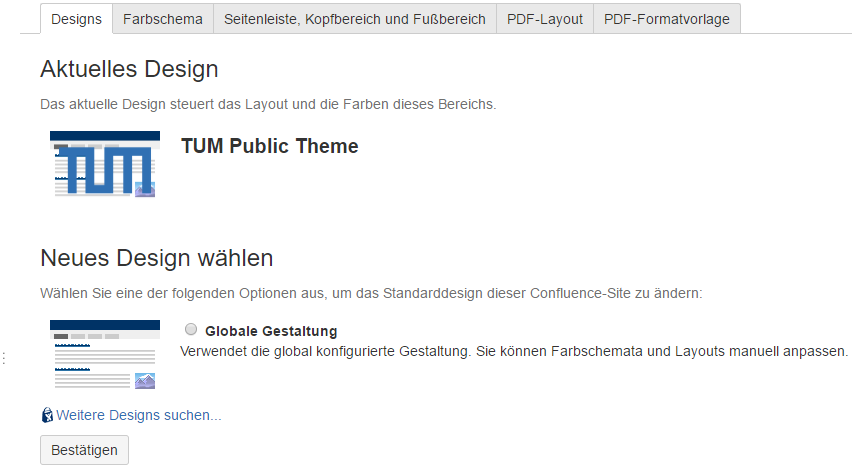
Task: Select the Globale Gestaltung radio button
Action: [191, 329]
